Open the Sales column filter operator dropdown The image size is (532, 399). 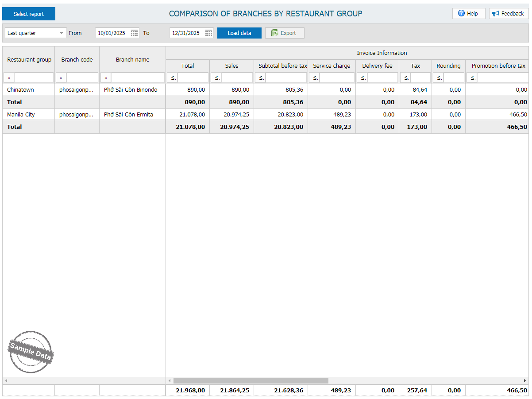click(x=216, y=78)
